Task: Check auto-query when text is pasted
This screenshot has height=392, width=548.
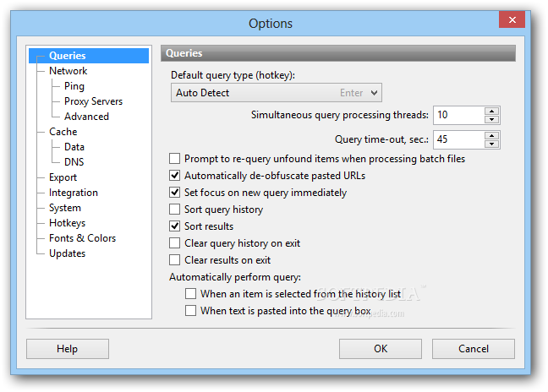Action: 190,310
